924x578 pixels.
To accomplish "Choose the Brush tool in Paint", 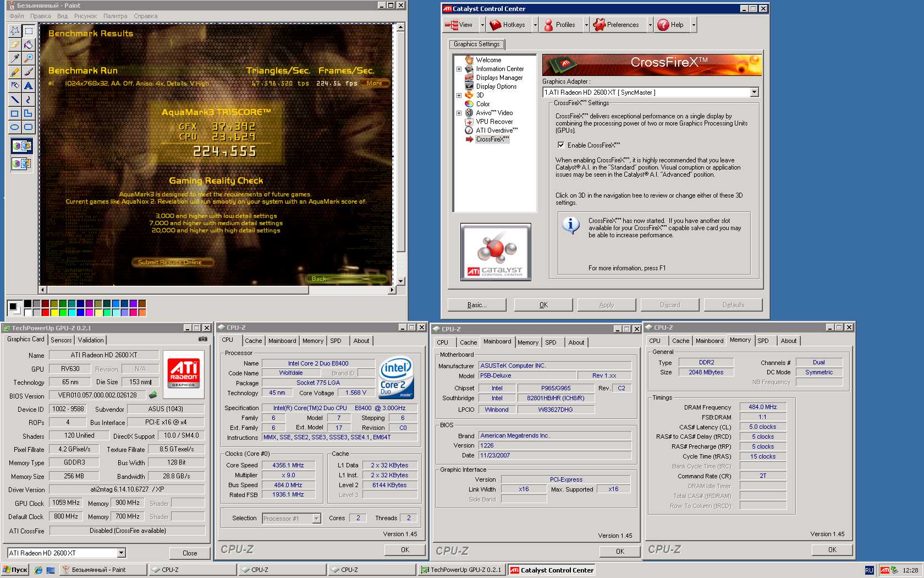I will click(29, 72).
